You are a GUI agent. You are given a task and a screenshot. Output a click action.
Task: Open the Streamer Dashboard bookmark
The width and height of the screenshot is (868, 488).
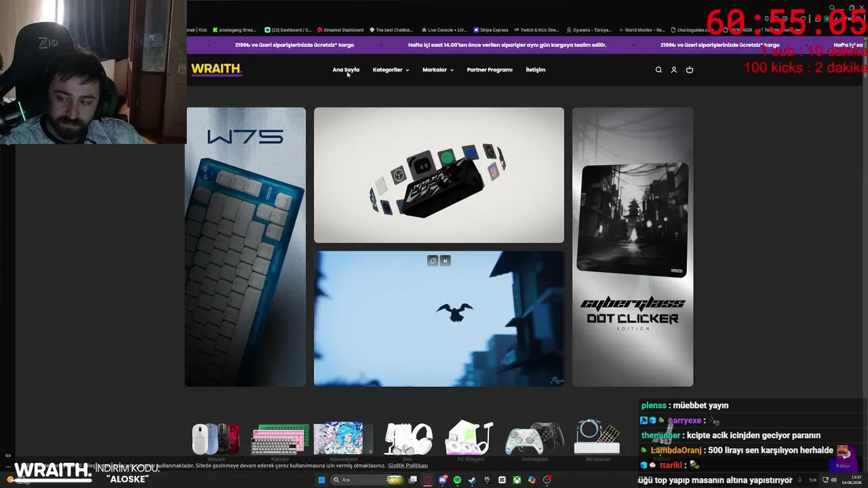[340, 30]
